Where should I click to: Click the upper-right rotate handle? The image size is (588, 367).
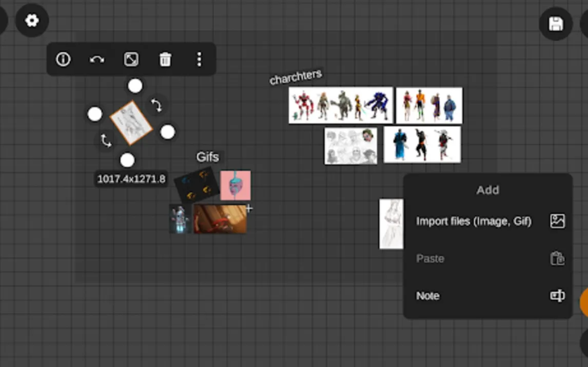pos(156,106)
